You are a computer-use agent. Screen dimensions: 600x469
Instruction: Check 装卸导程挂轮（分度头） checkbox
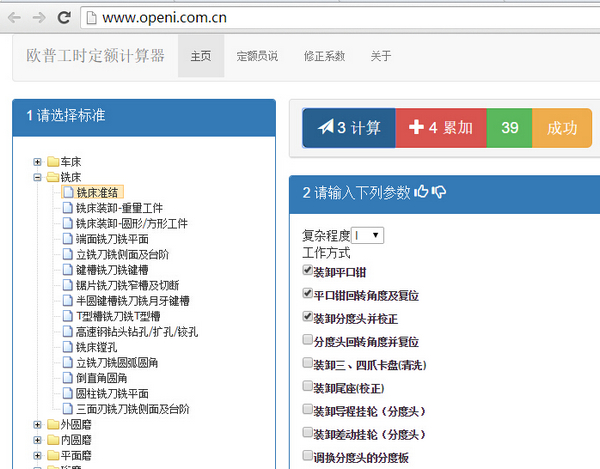tap(307, 409)
